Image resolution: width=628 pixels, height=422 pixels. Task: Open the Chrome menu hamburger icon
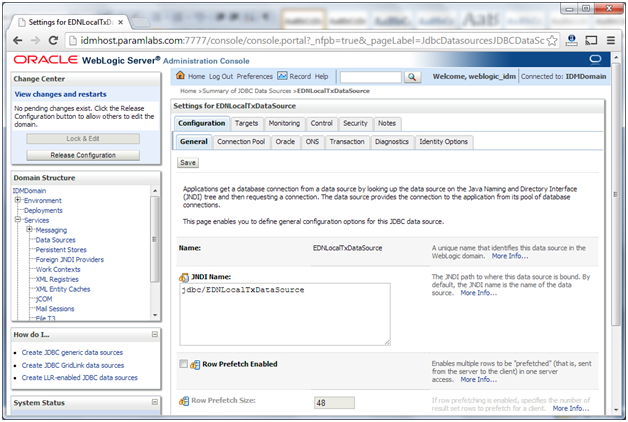[611, 40]
